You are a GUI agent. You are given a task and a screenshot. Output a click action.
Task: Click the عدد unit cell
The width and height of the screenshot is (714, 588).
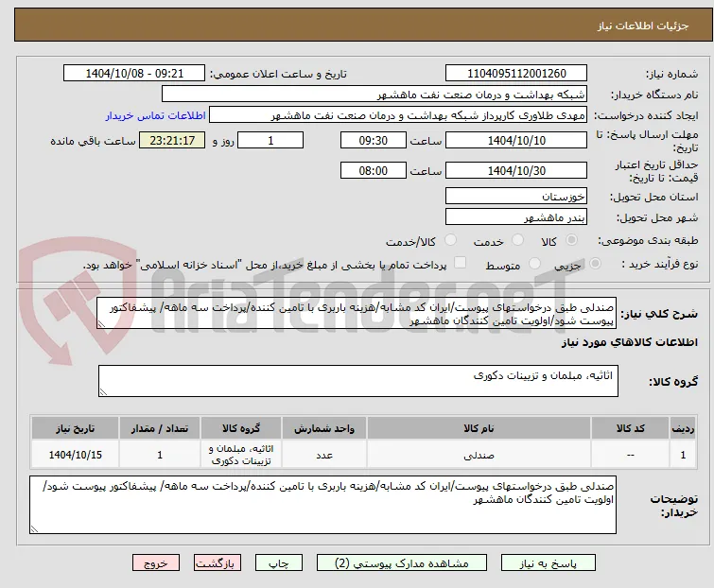tap(324, 455)
